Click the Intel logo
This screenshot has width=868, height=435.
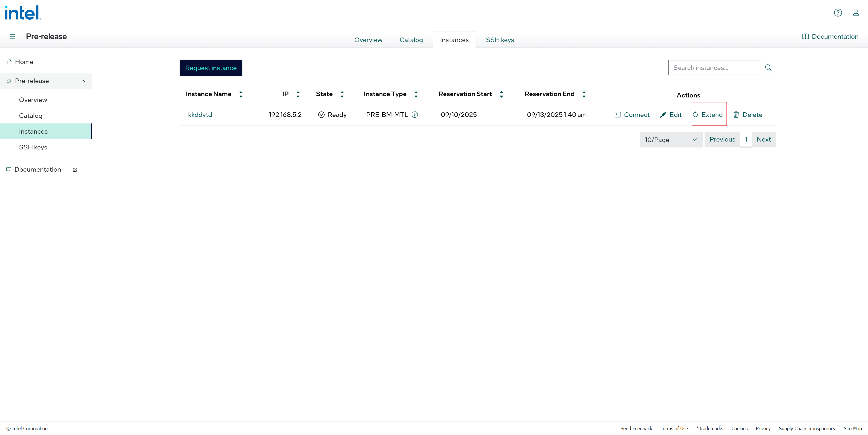(23, 13)
